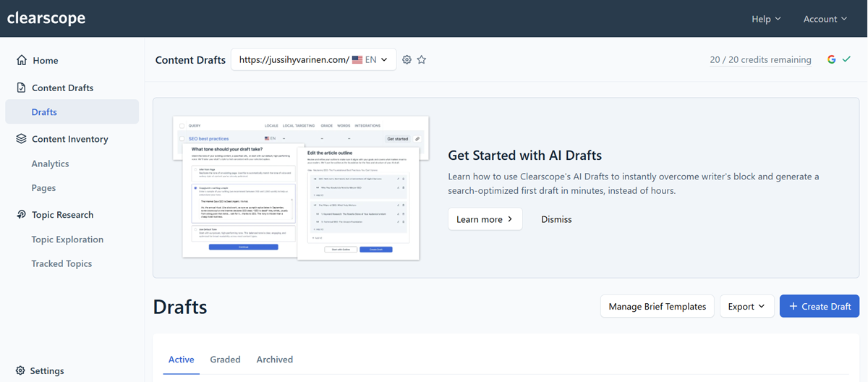Open the jussihyvarinen.com workspace dropdown
Screen dimensions: 868x382
(313, 59)
